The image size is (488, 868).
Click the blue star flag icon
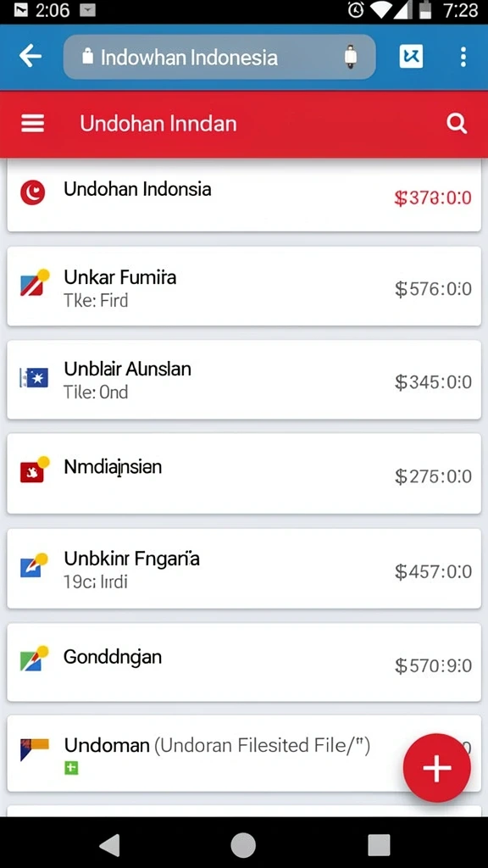tap(34, 378)
